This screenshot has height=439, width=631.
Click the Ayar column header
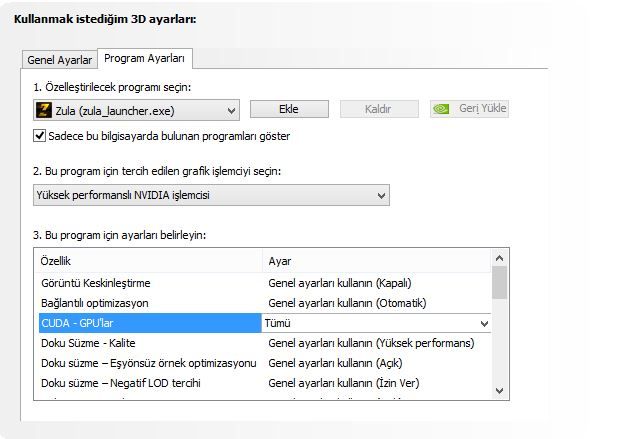point(375,260)
